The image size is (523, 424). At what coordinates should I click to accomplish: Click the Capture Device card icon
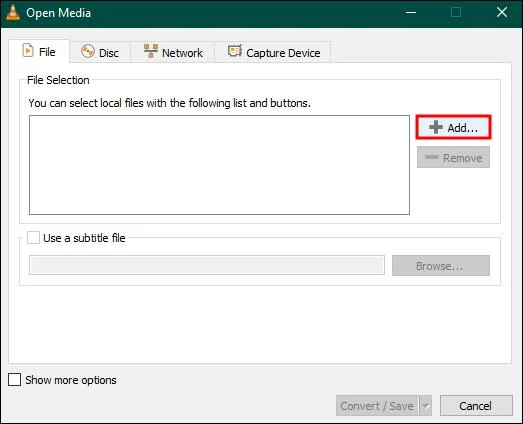coord(235,51)
